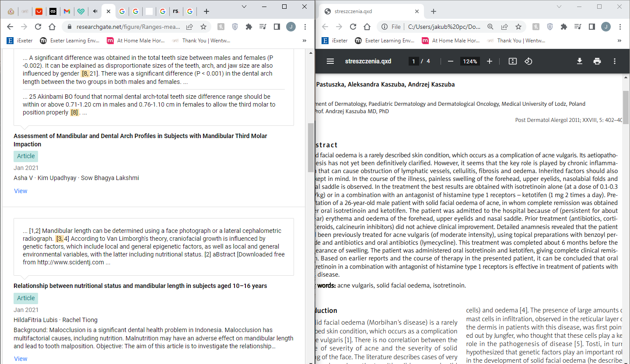This screenshot has width=630, height=364.
Task: Open home page in the PDF window
Action: click(367, 27)
